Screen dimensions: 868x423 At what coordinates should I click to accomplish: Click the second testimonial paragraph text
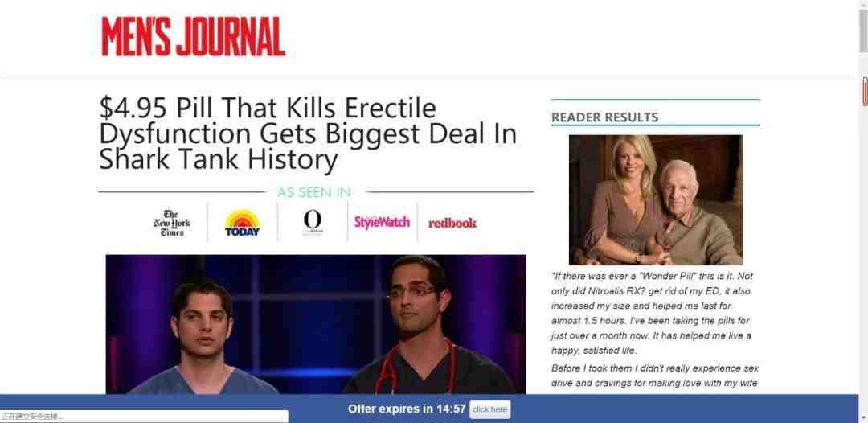coord(655,376)
